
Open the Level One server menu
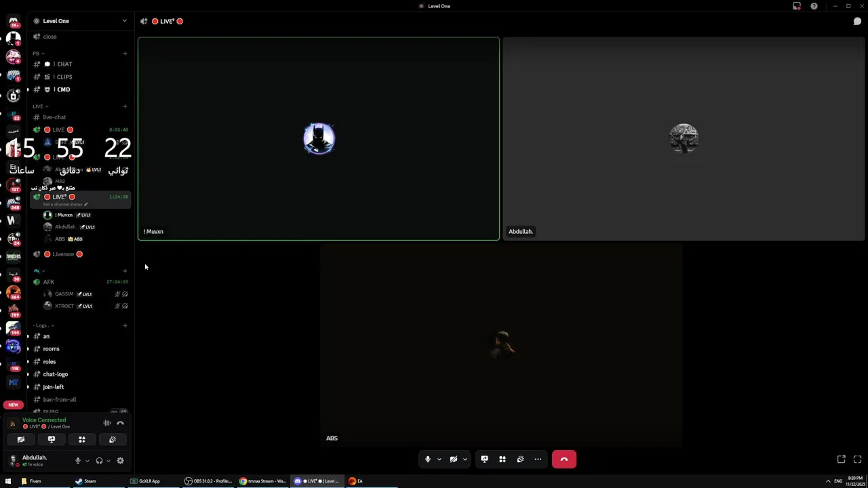80,21
